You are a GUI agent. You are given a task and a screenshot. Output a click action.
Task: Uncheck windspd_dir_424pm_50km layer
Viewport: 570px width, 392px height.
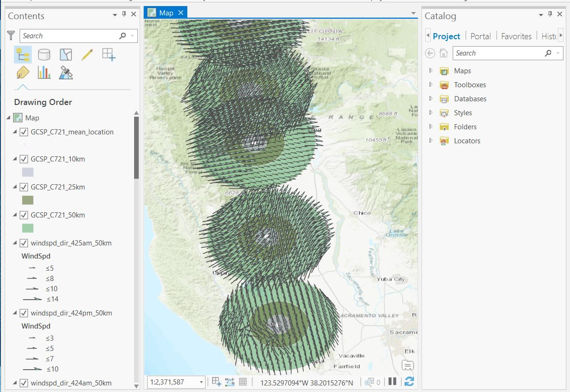click(x=24, y=313)
